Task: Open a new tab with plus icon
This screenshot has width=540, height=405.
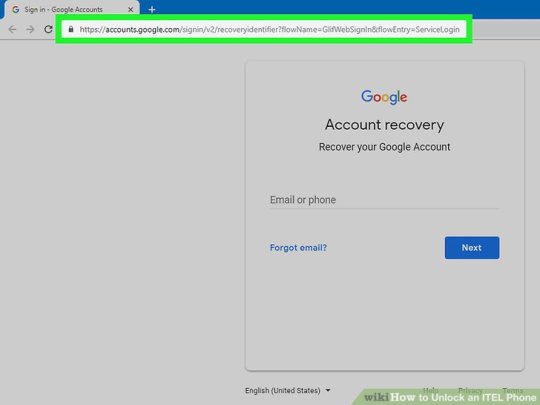Action: (152, 10)
